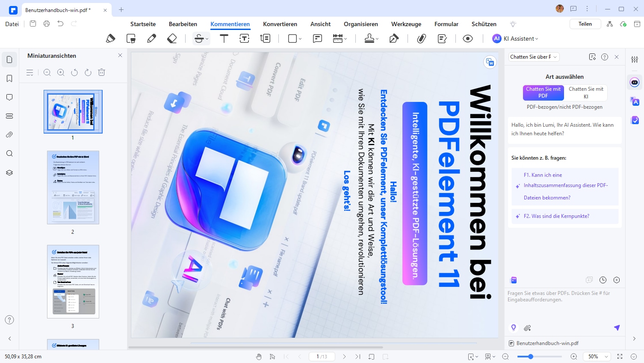644x363 pixels.
Task: Show the thumbnails sidebar panel
Action: pos(9,60)
